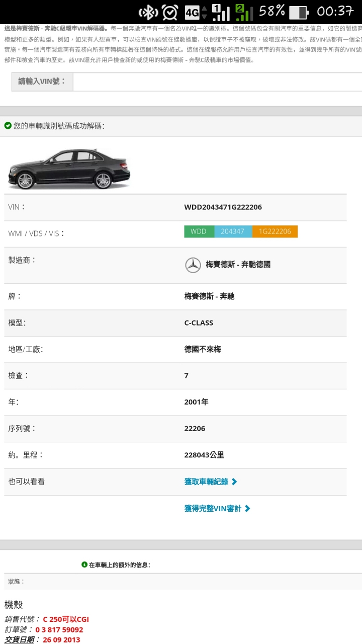Tap the alarm clock status icon
Image resolution: width=362 pixels, height=644 pixels.
[x=170, y=12]
